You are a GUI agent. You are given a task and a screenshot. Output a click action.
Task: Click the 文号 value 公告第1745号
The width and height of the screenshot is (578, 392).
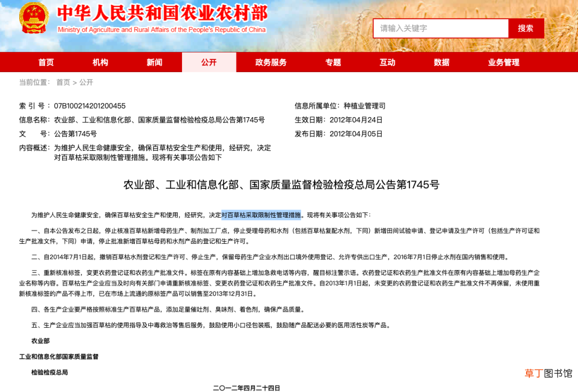click(75, 134)
